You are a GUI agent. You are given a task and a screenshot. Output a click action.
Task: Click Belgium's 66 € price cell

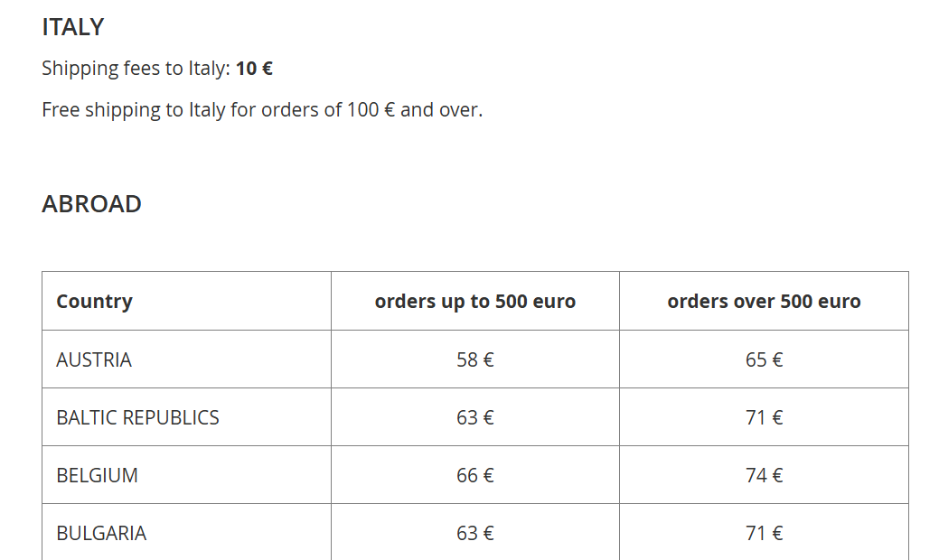(x=475, y=475)
